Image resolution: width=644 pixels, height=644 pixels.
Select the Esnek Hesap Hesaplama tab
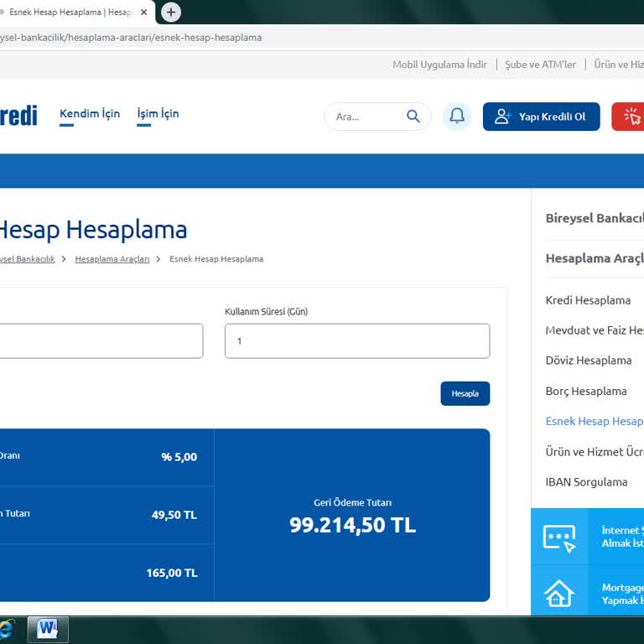pos(70,13)
